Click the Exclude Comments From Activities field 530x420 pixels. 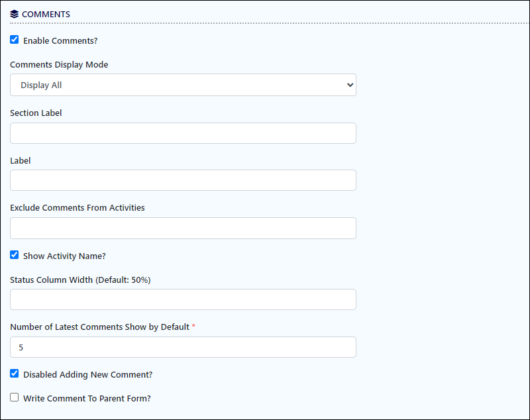tap(184, 228)
